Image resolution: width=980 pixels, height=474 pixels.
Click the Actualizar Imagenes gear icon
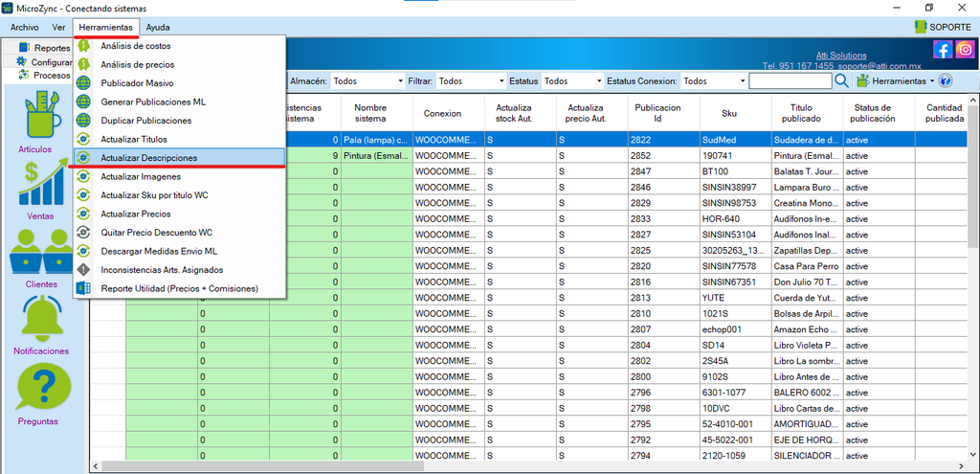click(x=84, y=176)
